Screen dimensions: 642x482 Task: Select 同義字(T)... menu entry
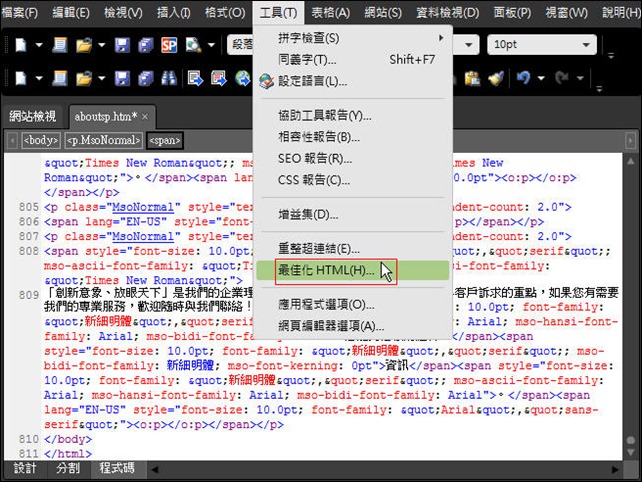point(353,60)
